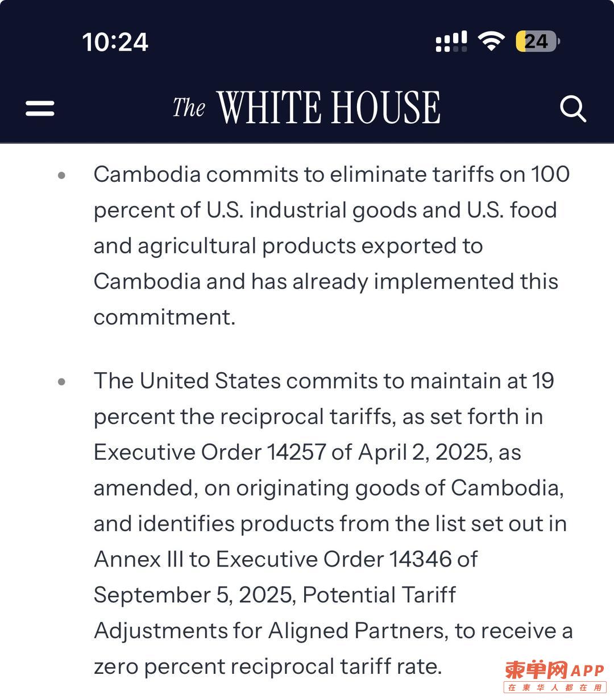Tap the Chinese tagline under the watermark
The height and width of the screenshot is (700, 614).
[x=554, y=688]
